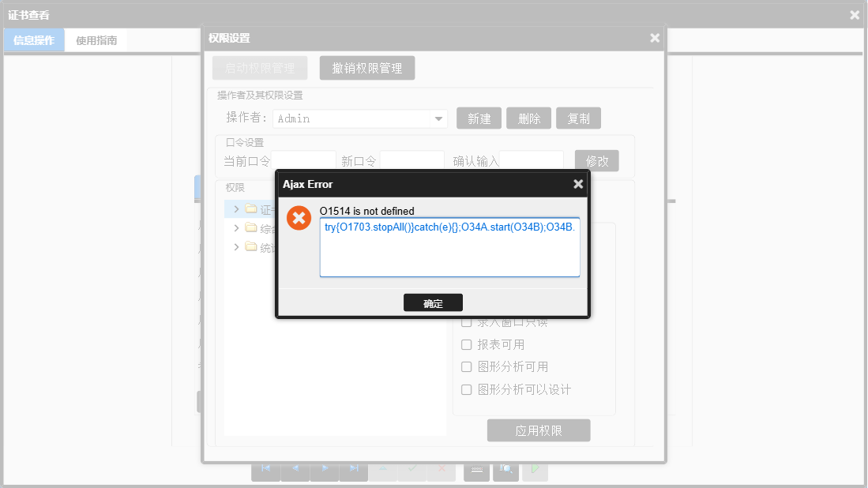Enable the 图形分析可用 checkbox

467,367
